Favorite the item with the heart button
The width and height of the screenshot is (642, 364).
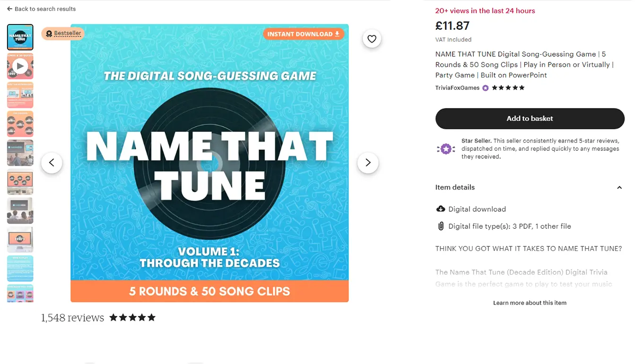[372, 39]
